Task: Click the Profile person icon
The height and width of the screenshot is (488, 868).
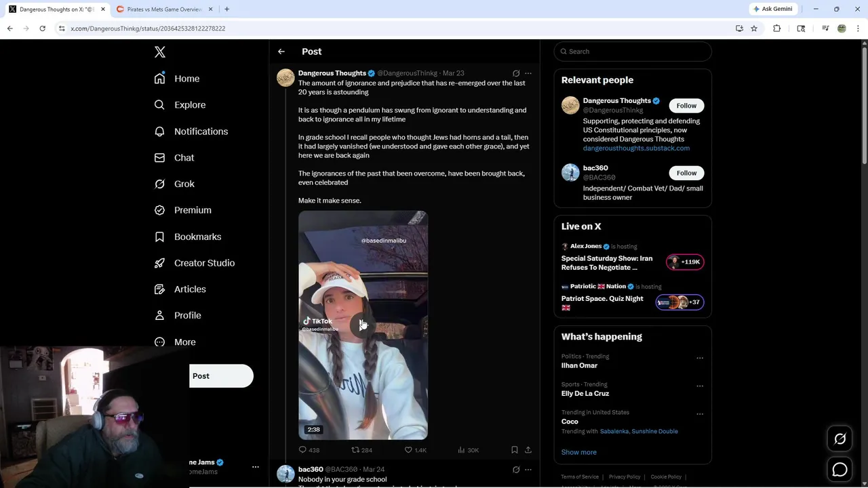Action: (x=159, y=315)
